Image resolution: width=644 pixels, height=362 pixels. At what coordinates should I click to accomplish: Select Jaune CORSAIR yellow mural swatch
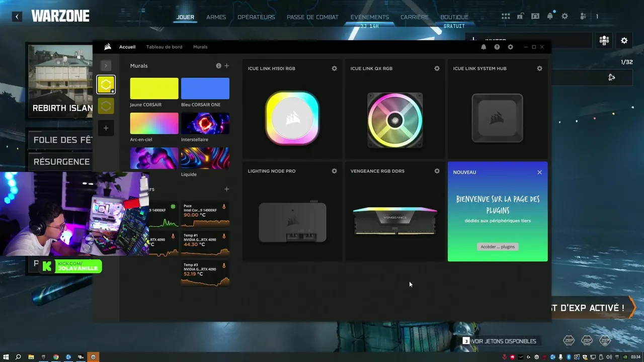154,88
